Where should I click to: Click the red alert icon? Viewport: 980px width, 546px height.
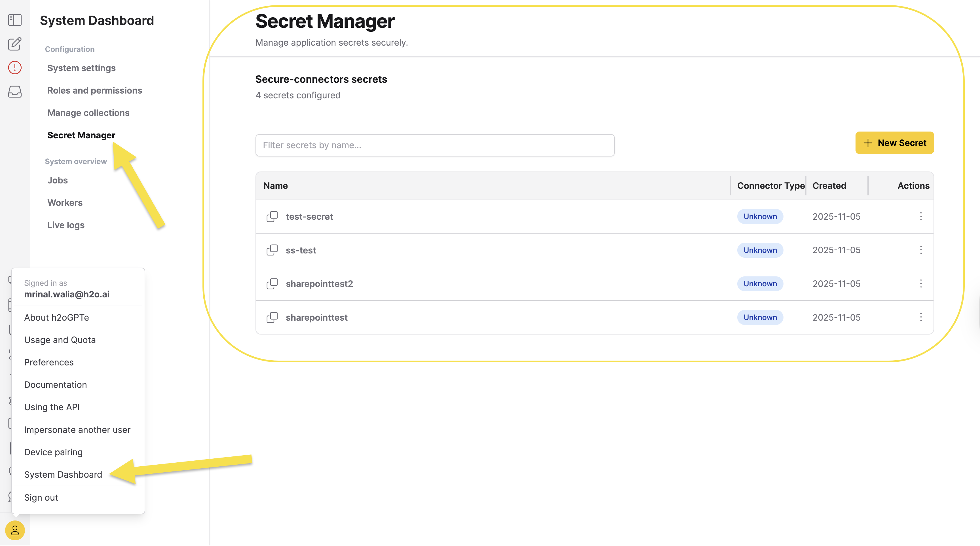coord(14,67)
